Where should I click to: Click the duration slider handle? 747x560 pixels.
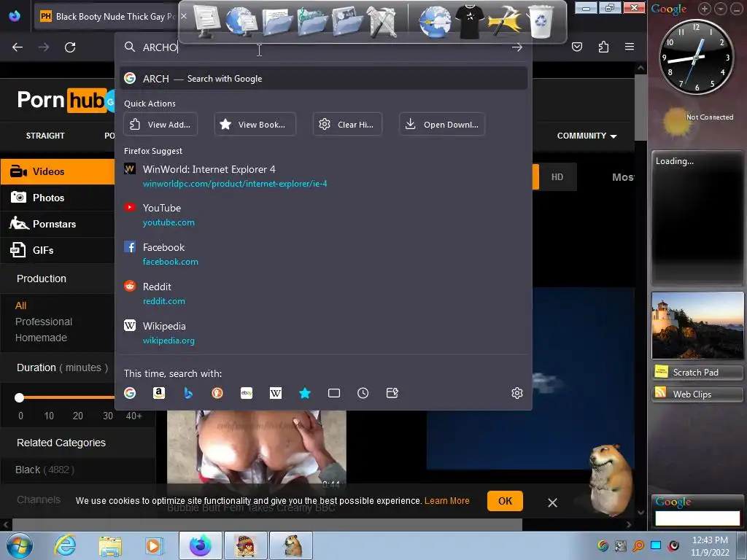coord(19,397)
